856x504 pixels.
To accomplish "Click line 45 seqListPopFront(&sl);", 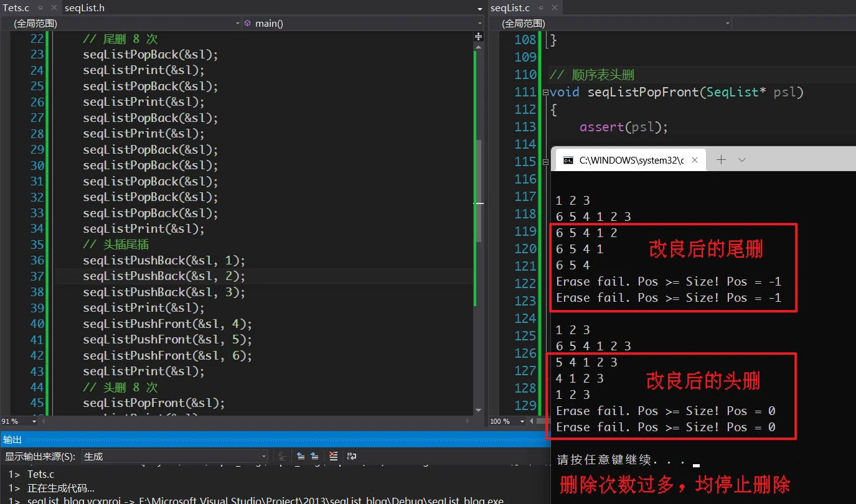I will point(154,403).
